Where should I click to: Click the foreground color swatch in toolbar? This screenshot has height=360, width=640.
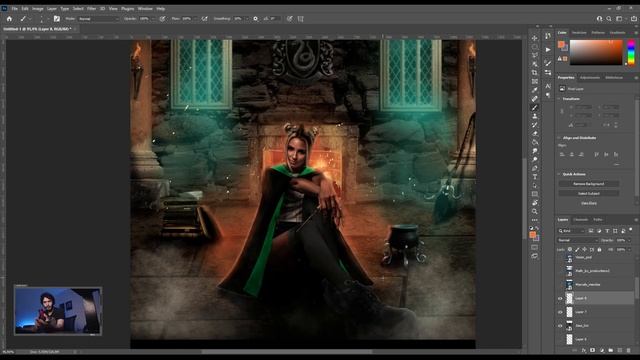[x=533, y=235]
